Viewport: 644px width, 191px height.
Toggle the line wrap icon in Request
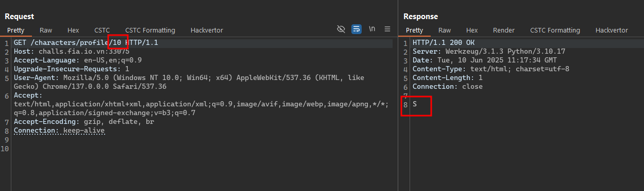(x=357, y=29)
